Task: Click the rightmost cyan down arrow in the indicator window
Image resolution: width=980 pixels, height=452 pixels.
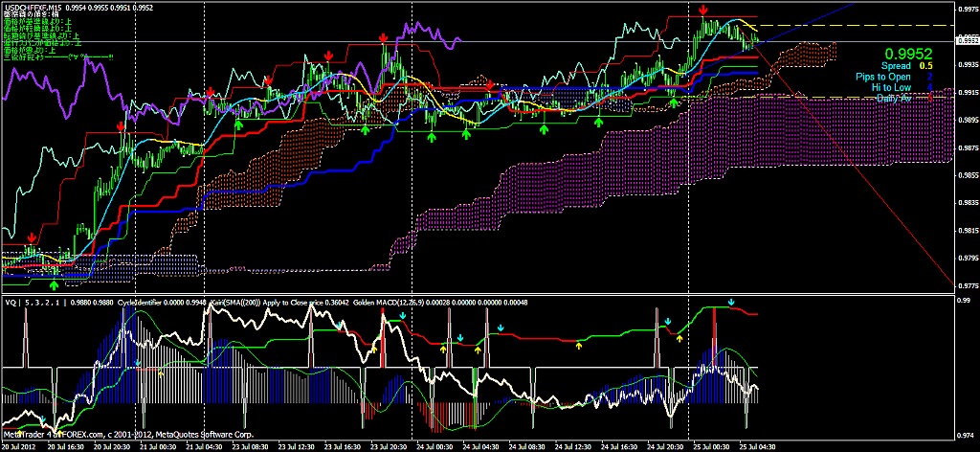Action: [731, 303]
